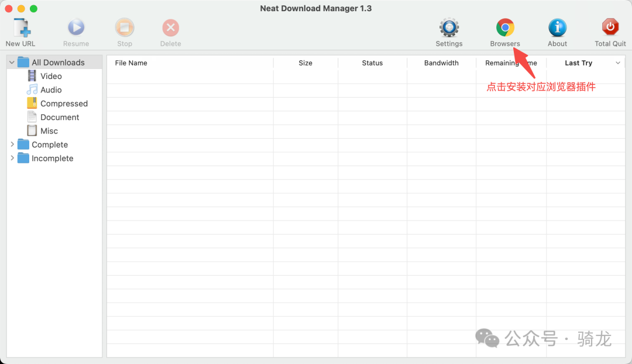
Task: Select the Incomplete tree label
Action: point(53,159)
